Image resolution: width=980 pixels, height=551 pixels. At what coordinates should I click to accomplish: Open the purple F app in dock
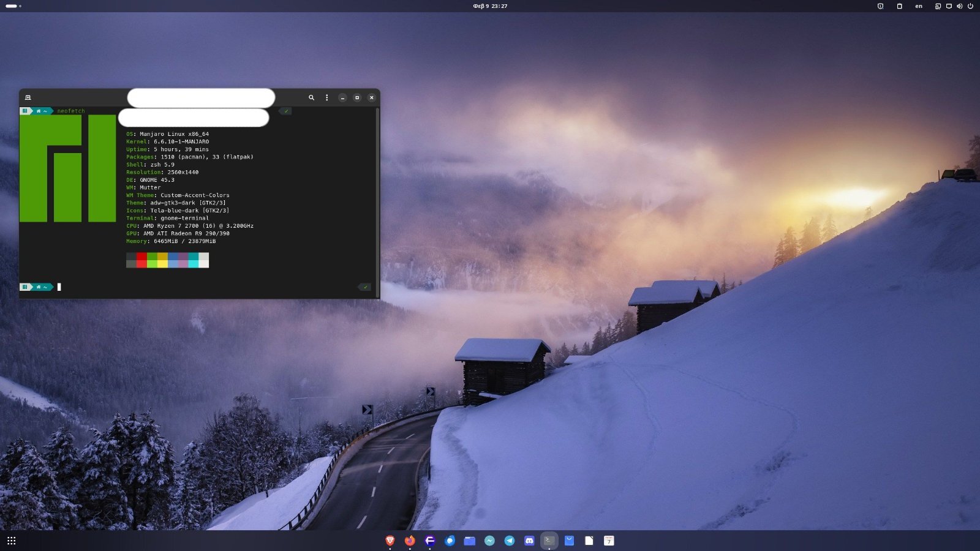(430, 540)
